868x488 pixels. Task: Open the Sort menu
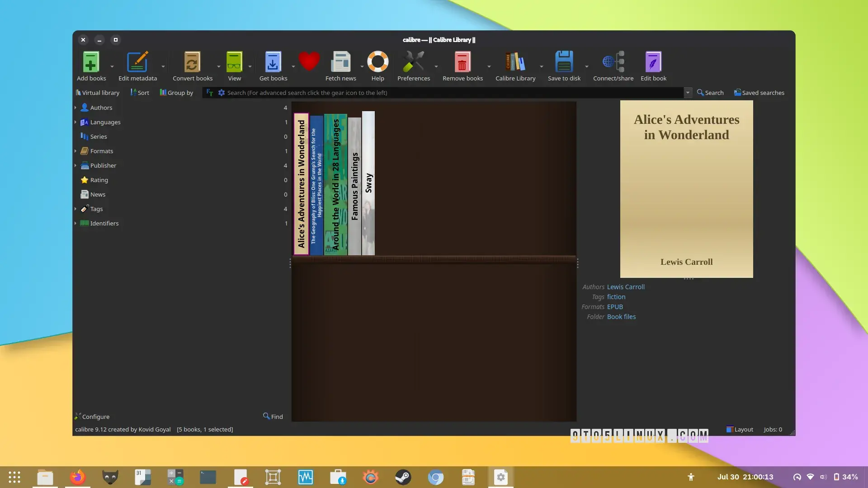tap(140, 93)
